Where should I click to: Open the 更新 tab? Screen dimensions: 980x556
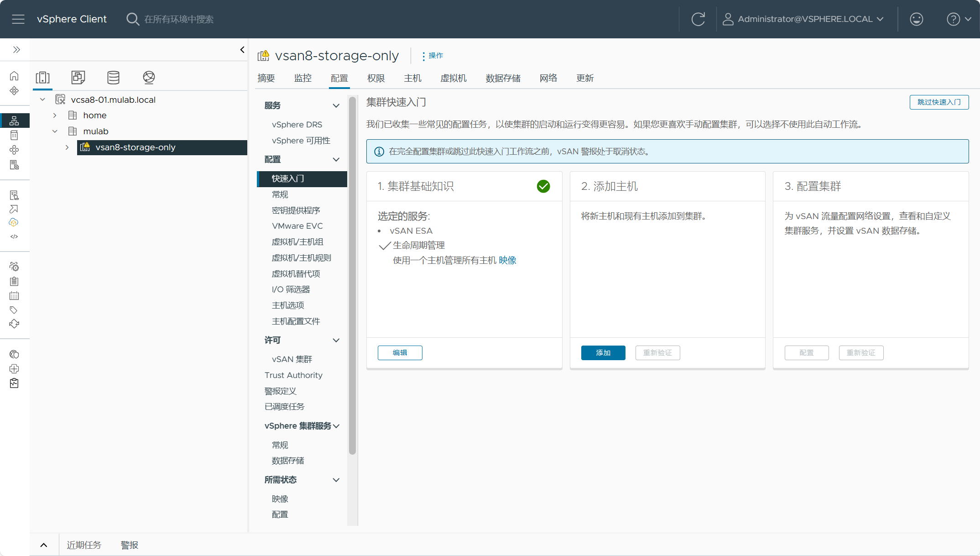click(x=585, y=78)
